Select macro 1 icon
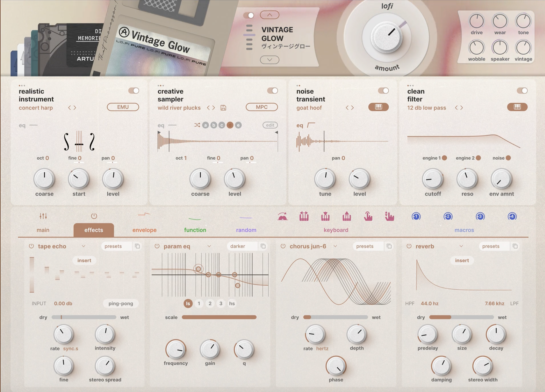Viewport: 545px width, 392px height. click(x=416, y=216)
